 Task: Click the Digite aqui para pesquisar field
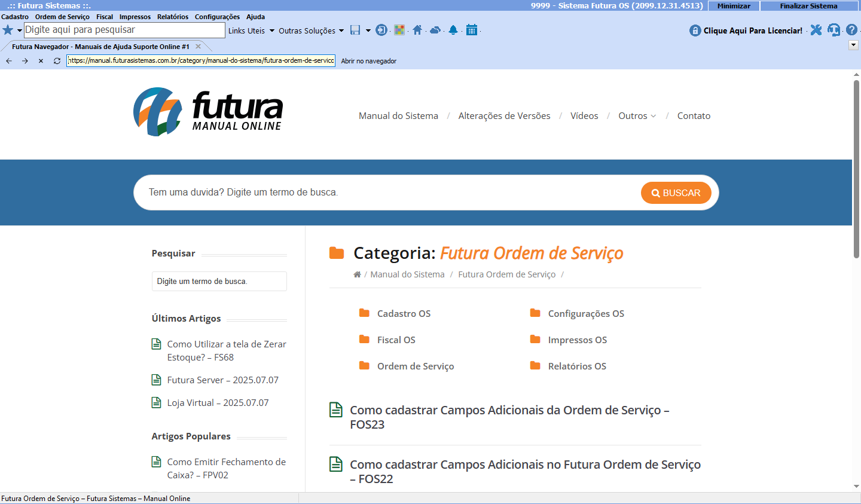click(x=124, y=30)
